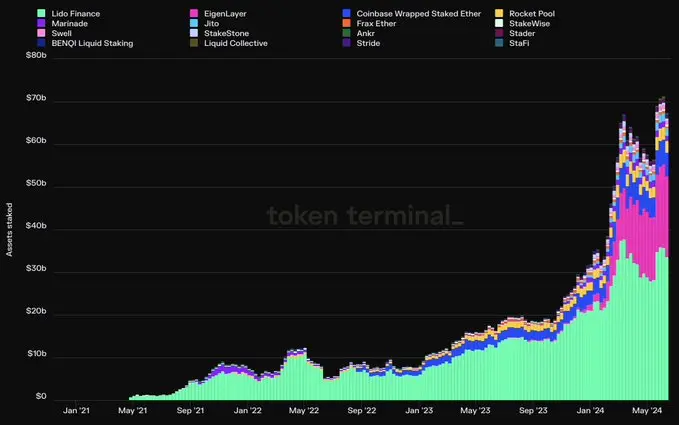Click the '$80b' y-axis label

pos(36,55)
